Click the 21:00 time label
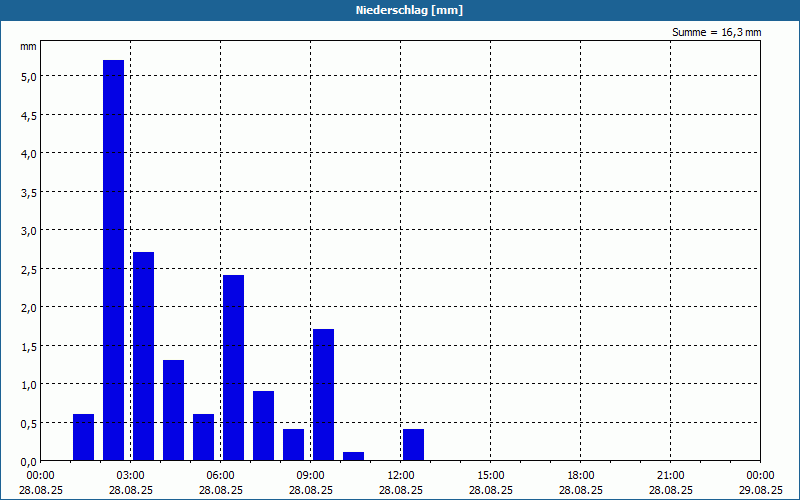800x500 pixels. (x=670, y=476)
